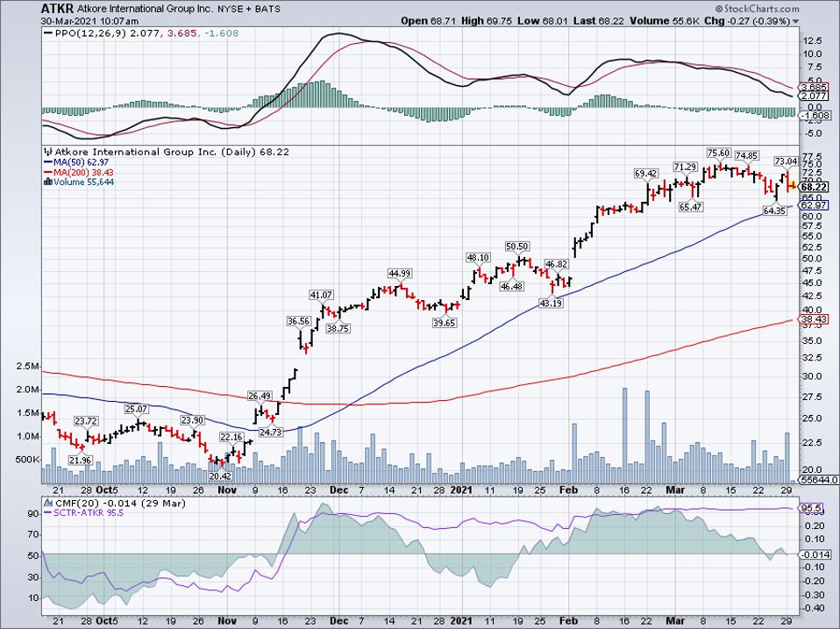Click the 36.56 price label

[x=298, y=321]
